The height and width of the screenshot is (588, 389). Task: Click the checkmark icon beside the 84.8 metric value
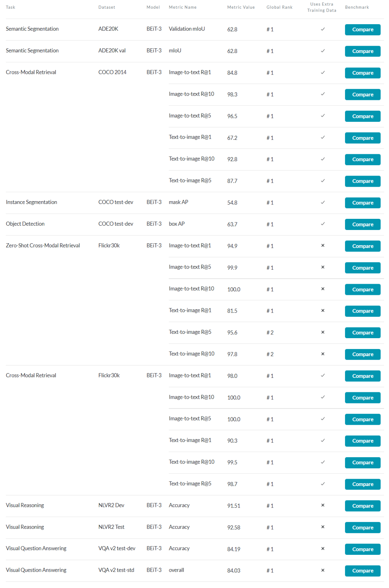(x=323, y=72)
